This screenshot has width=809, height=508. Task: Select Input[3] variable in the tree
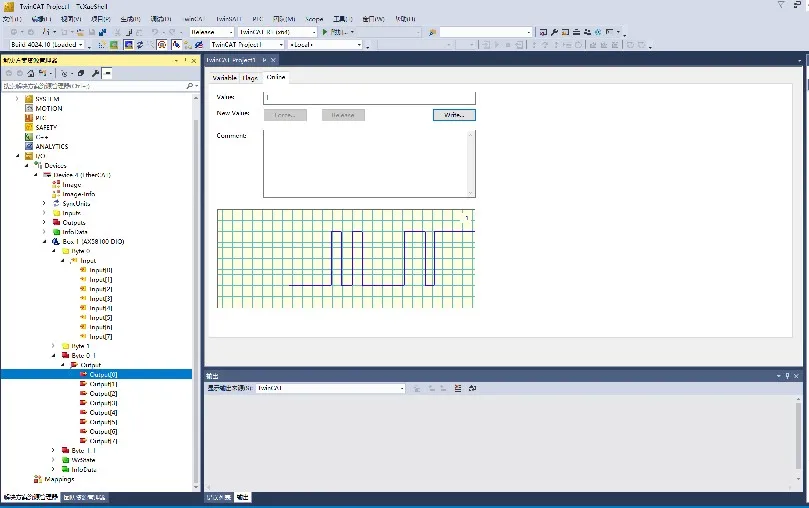100,299
